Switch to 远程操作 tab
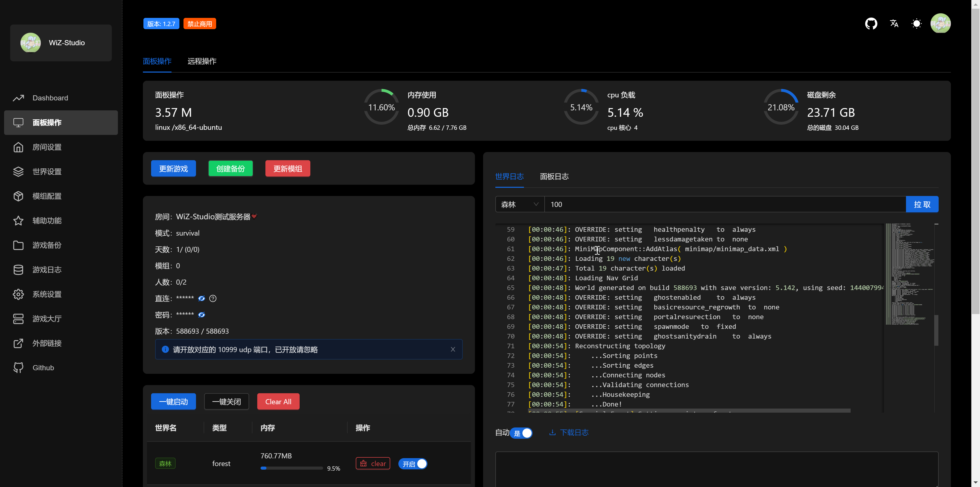 pyautogui.click(x=202, y=61)
